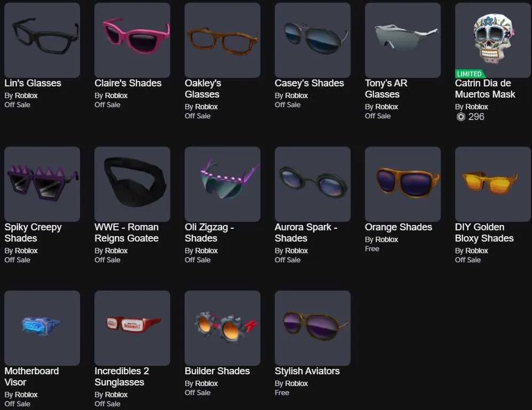Viewport: 532px width, 410px height.
Task: Open Roblox creator link under Oli Zigzag Shades
Action: click(x=207, y=251)
